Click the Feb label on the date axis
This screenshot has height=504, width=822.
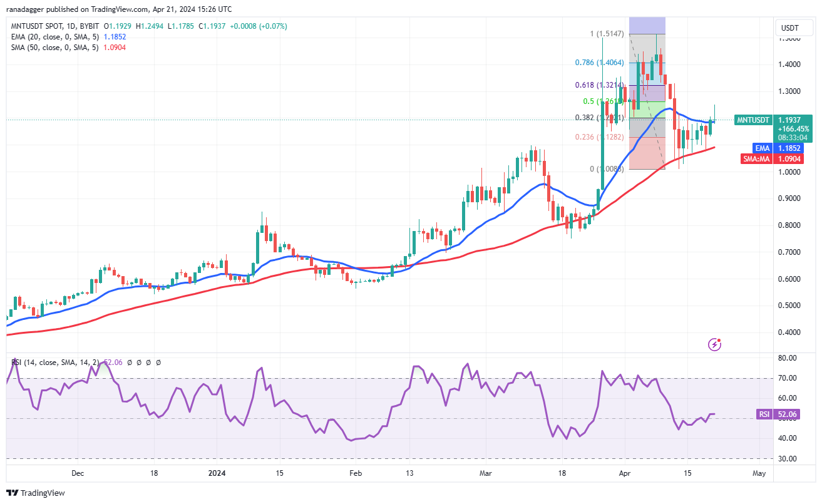355,473
